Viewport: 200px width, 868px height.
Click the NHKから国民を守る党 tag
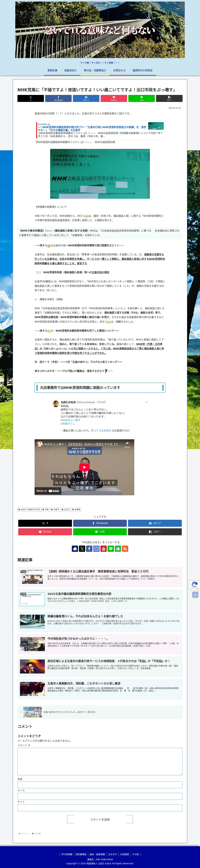[29, 509]
